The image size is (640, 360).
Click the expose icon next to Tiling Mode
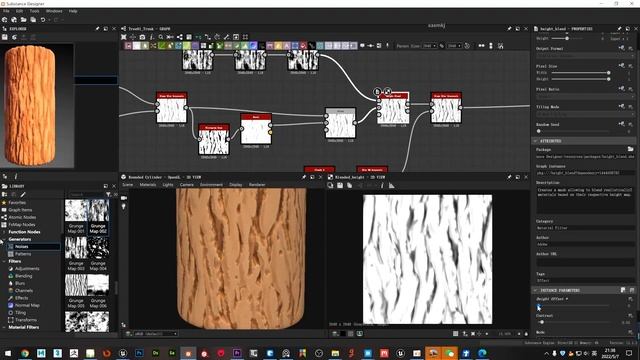[622, 107]
